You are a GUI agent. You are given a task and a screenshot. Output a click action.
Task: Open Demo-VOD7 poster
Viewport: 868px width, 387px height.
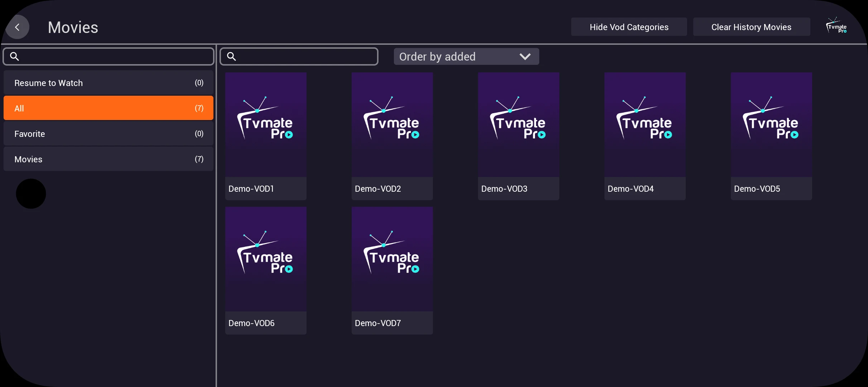pos(392,259)
